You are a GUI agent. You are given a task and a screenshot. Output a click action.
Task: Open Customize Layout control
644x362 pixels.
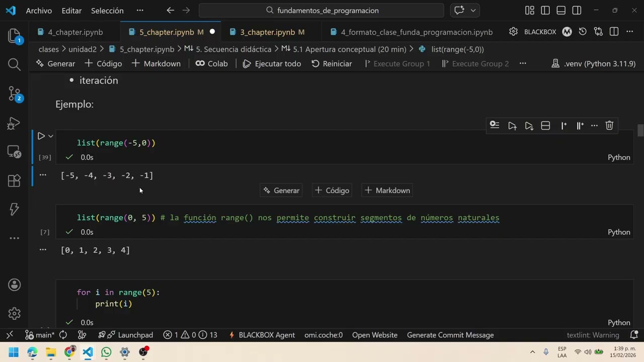coord(529,10)
